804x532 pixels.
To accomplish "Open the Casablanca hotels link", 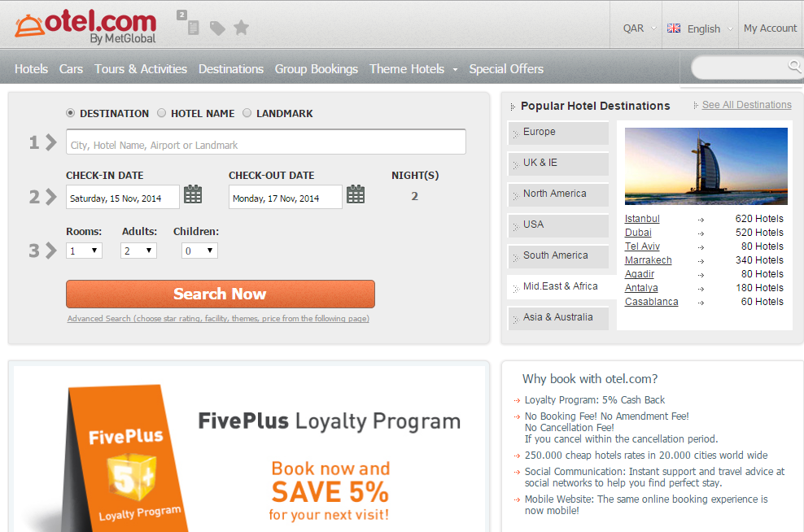I will (651, 302).
